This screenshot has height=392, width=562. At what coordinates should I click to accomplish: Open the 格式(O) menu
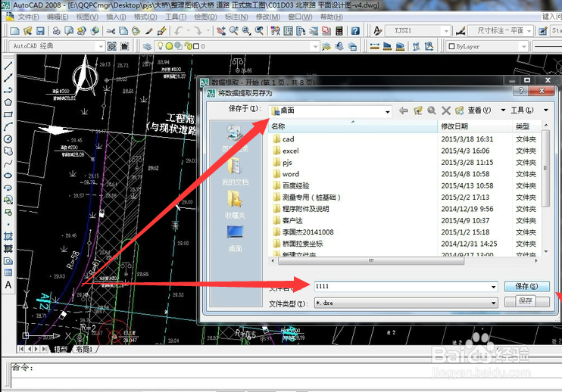(145, 17)
